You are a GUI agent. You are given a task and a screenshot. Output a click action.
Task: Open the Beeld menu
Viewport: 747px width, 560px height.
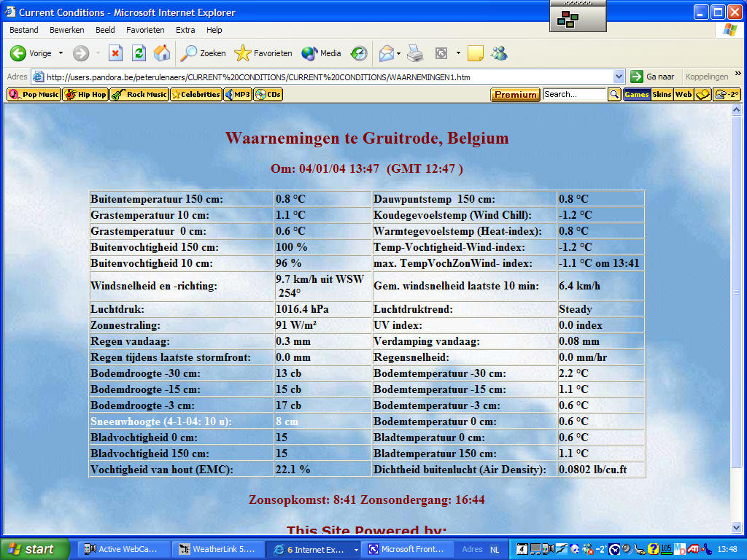(x=105, y=30)
